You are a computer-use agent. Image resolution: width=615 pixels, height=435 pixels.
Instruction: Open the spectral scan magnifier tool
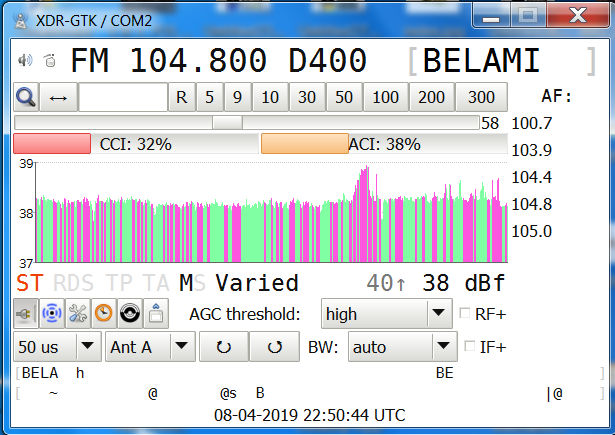(x=26, y=97)
